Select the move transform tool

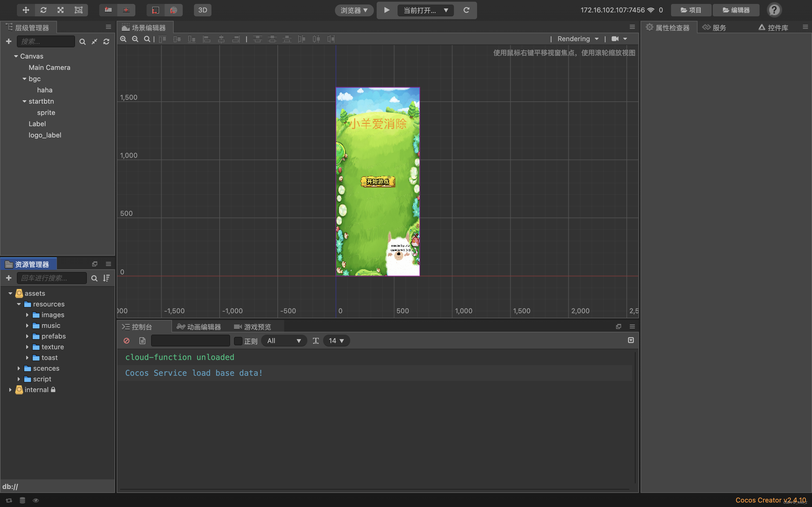pyautogui.click(x=26, y=10)
